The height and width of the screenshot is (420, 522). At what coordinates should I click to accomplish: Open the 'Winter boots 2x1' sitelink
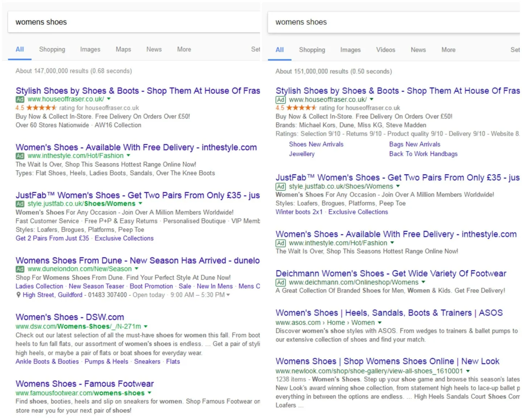click(x=299, y=212)
